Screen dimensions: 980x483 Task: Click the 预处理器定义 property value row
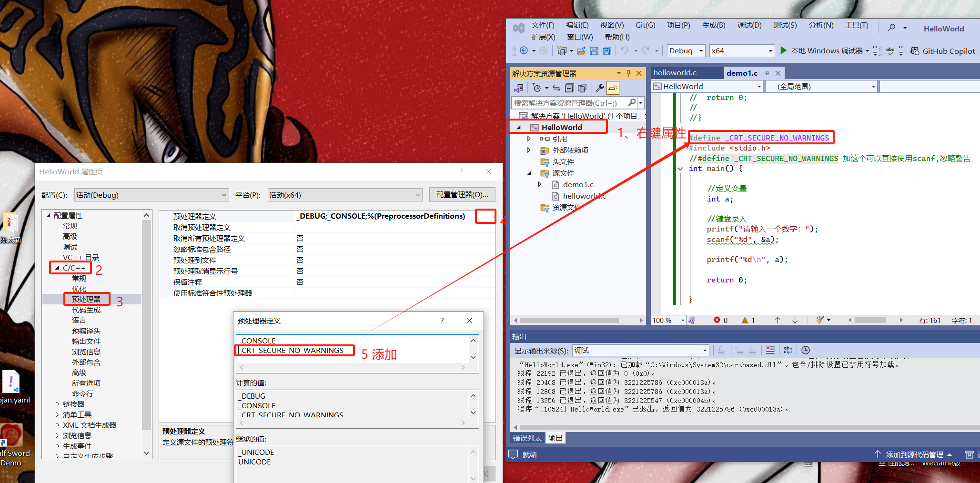click(327, 216)
